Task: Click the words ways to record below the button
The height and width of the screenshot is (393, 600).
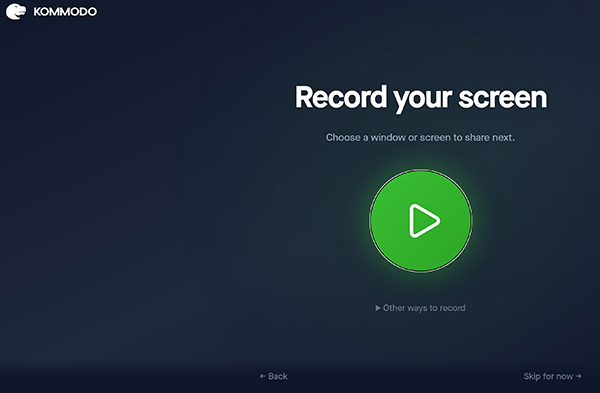Action: 434,308
